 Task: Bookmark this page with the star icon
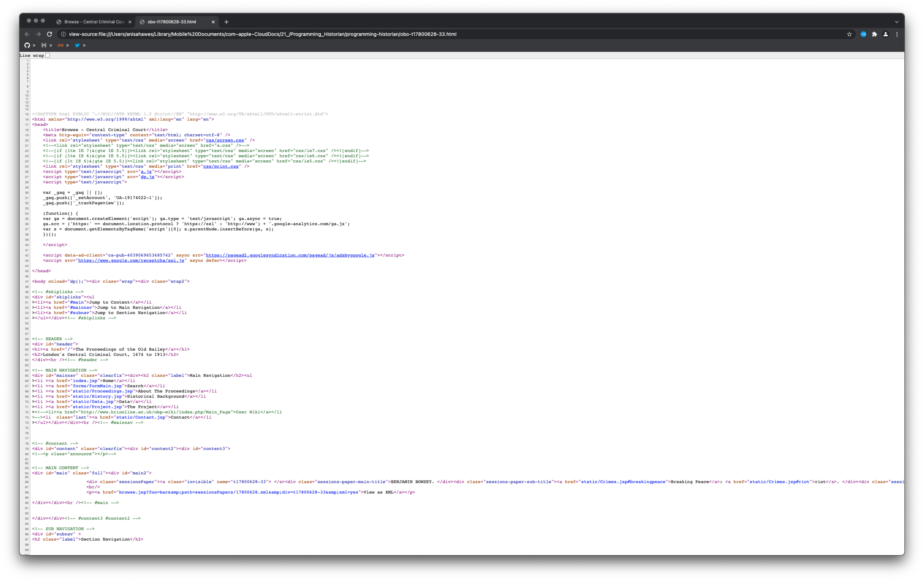[x=849, y=34]
